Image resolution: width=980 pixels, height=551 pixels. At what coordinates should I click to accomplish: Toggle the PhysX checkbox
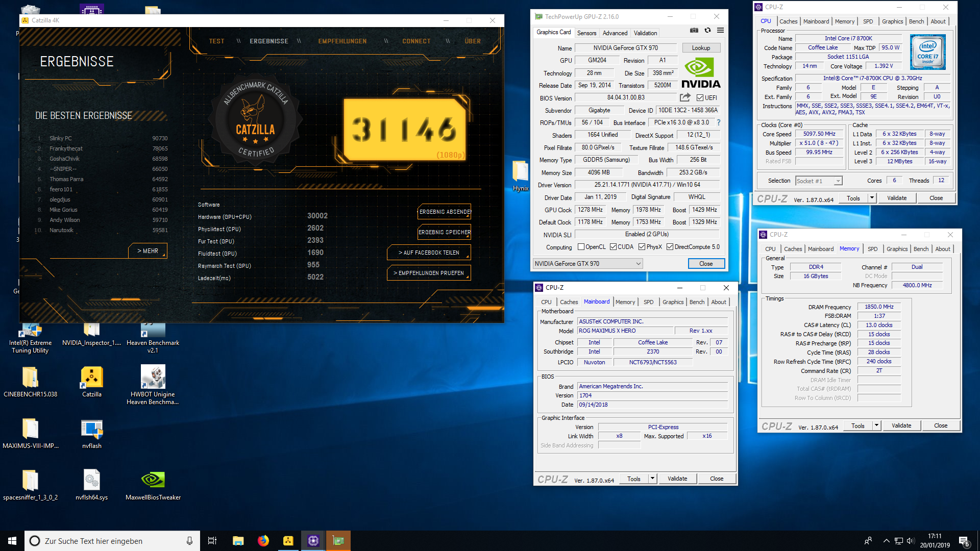[x=642, y=247]
